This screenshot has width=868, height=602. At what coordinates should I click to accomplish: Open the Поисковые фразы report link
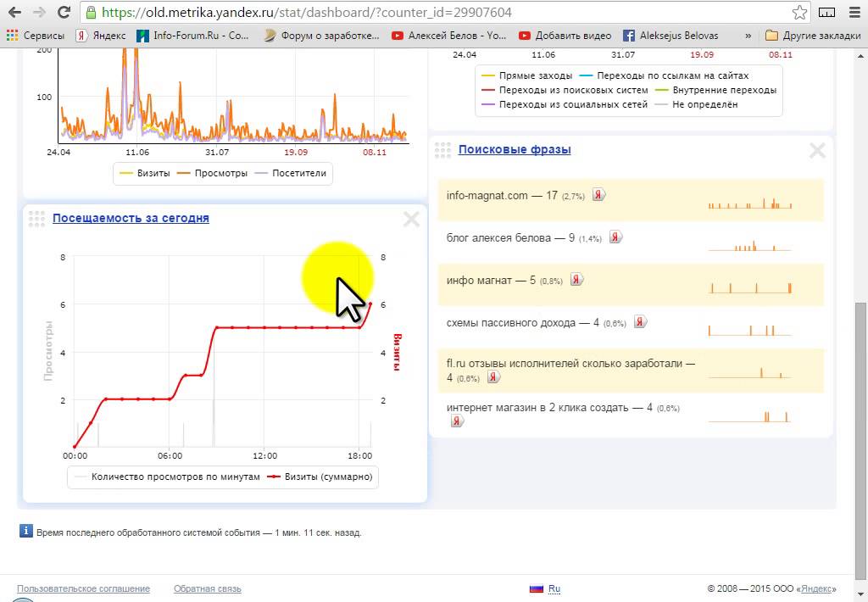515,149
